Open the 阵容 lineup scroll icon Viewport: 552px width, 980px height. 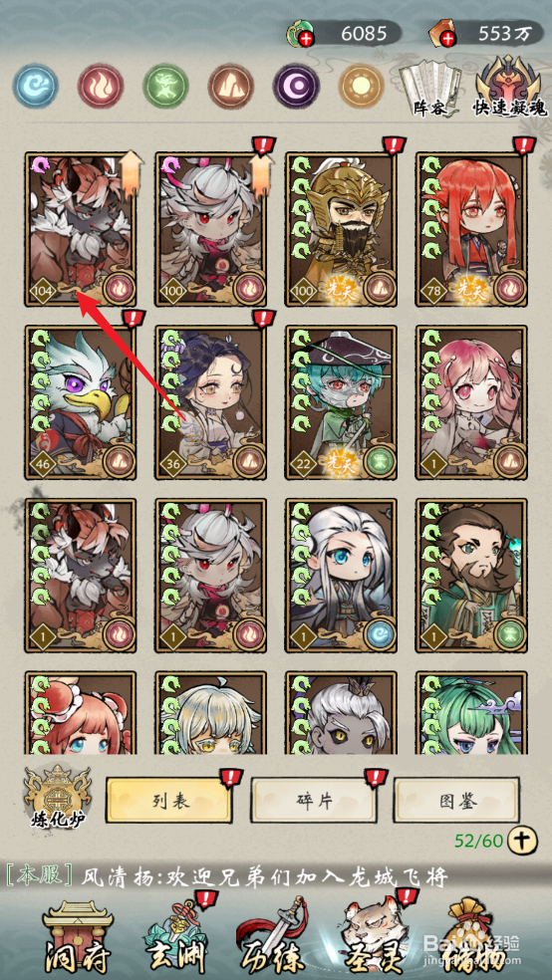[429, 90]
